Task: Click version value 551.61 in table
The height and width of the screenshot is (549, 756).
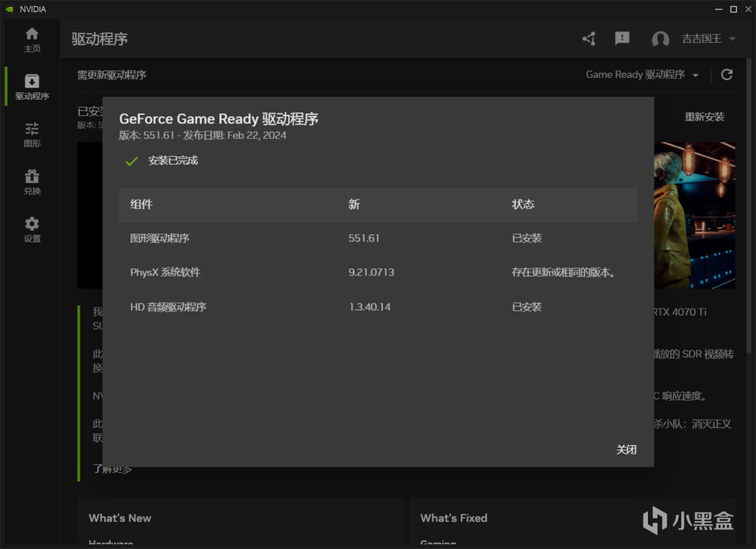Action: (x=364, y=239)
